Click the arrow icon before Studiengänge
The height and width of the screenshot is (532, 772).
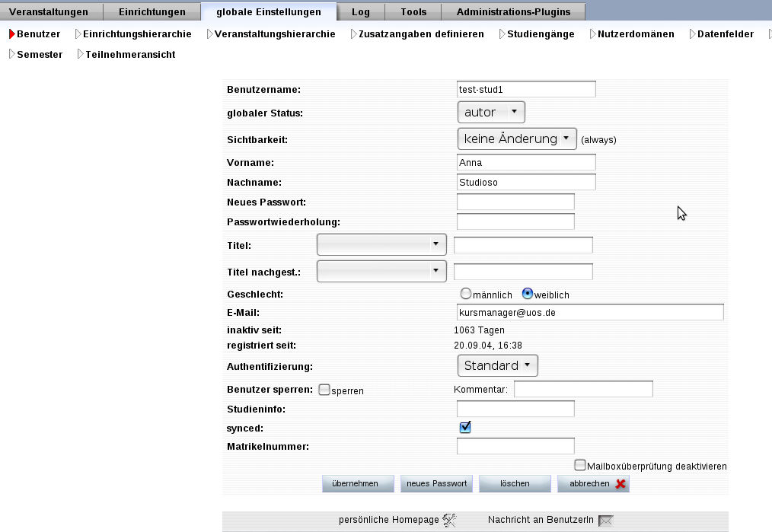(502, 34)
